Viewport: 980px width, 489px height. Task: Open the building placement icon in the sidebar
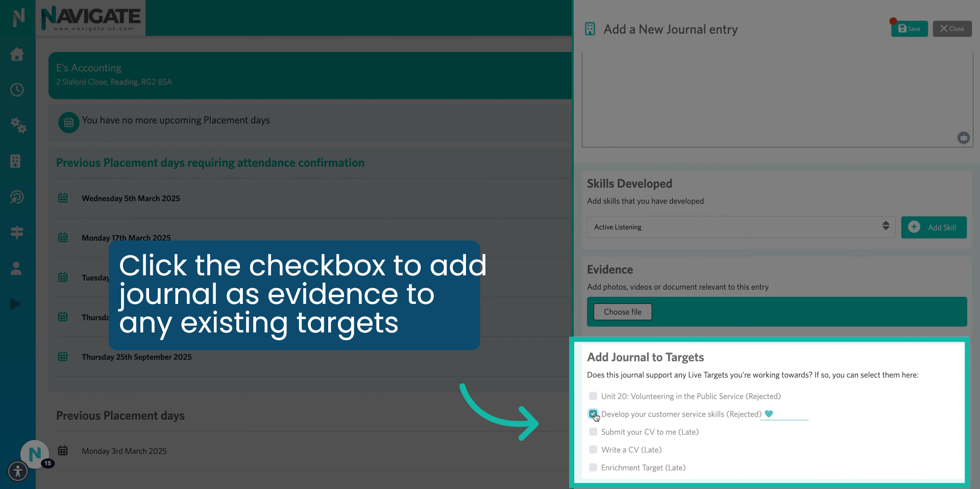[17, 161]
